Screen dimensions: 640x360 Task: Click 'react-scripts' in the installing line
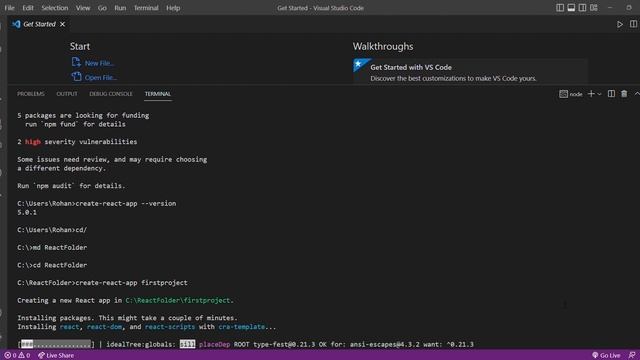pos(170,327)
